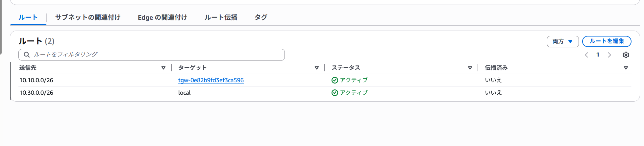Open the 両方 dropdown
The image size is (644, 146).
click(562, 41)
